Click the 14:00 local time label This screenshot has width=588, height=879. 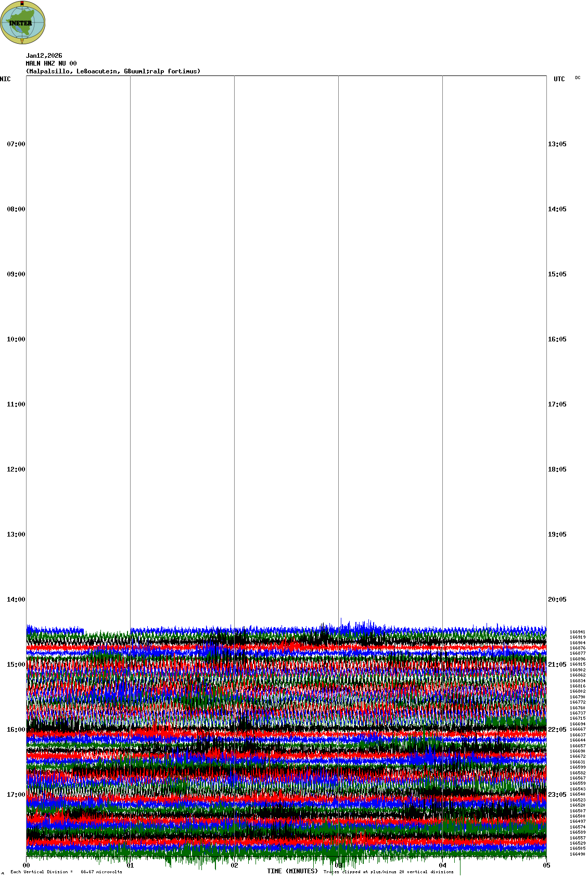click(x=16, y=600)
